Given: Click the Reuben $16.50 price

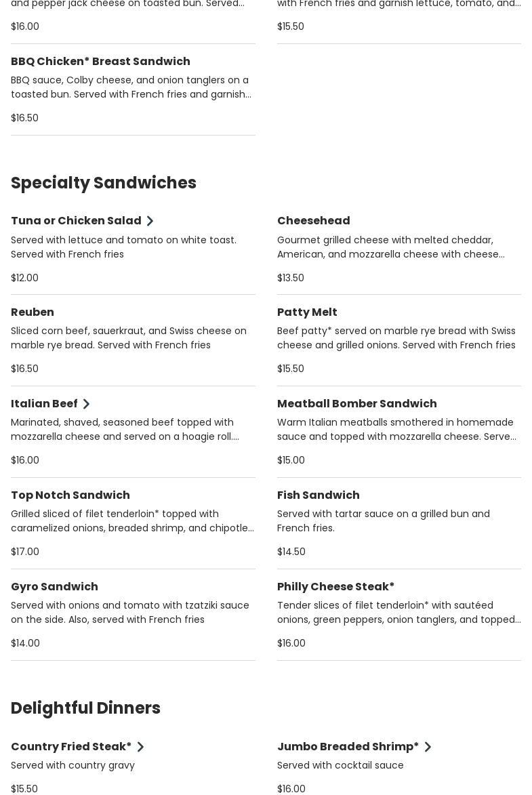Looking at the screenshot, I should 25,369.
